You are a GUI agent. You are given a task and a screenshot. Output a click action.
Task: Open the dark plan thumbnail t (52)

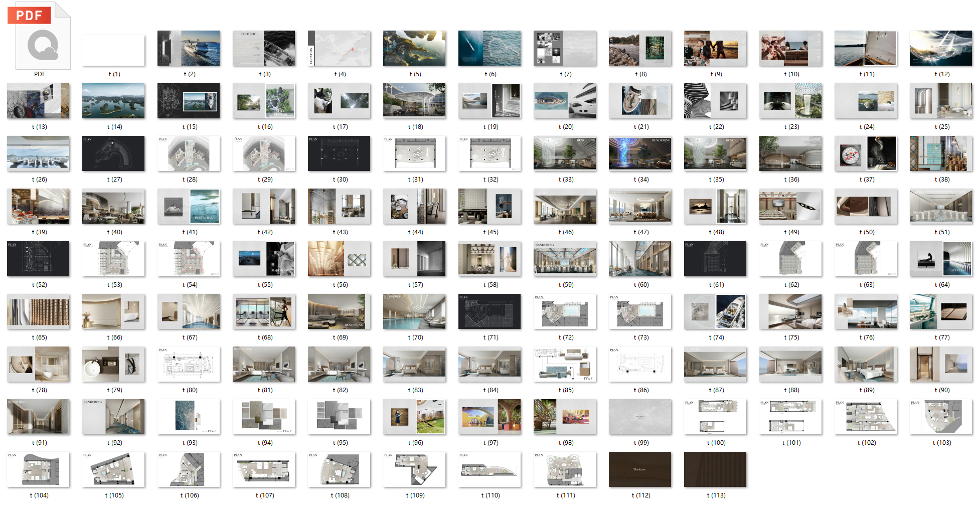pos(38,259)
